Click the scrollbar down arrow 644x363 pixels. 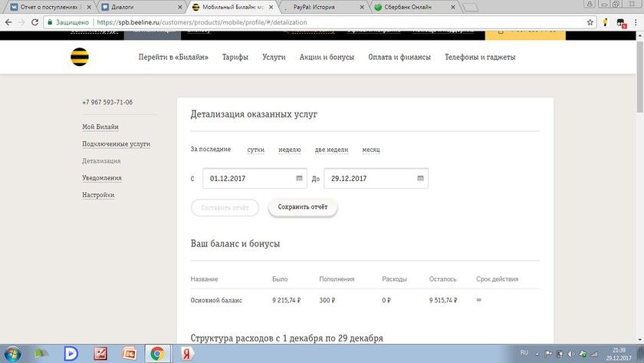[639, 340]
